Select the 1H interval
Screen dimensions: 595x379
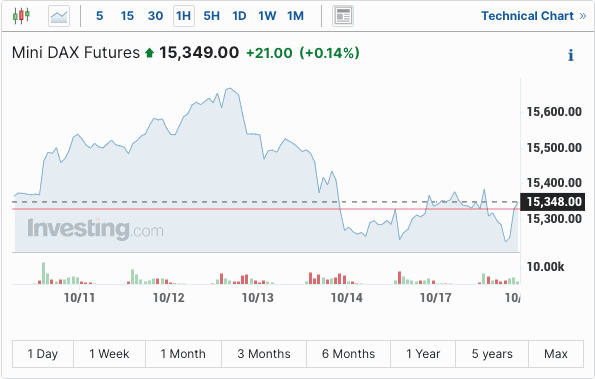tap(184, 16)
